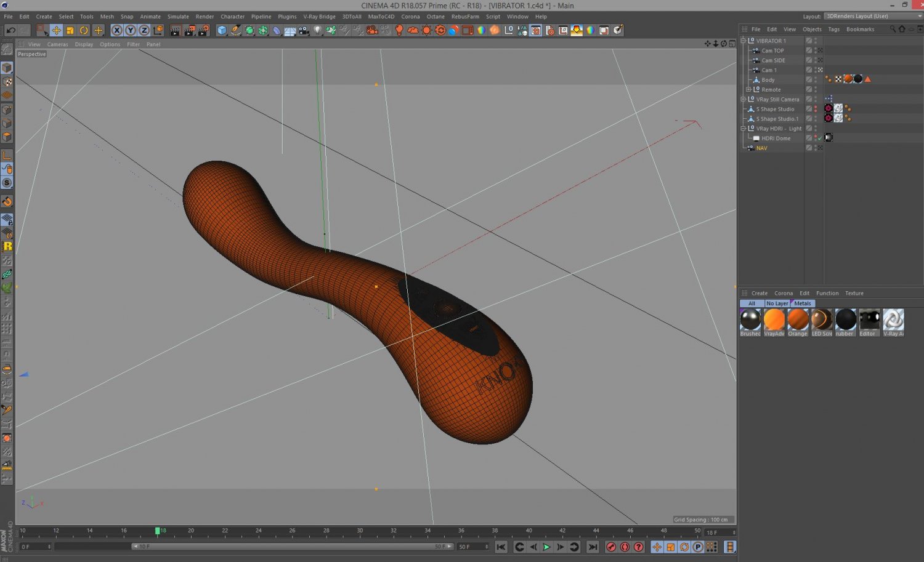Toggle X-axis lock button

click(116, 30)
